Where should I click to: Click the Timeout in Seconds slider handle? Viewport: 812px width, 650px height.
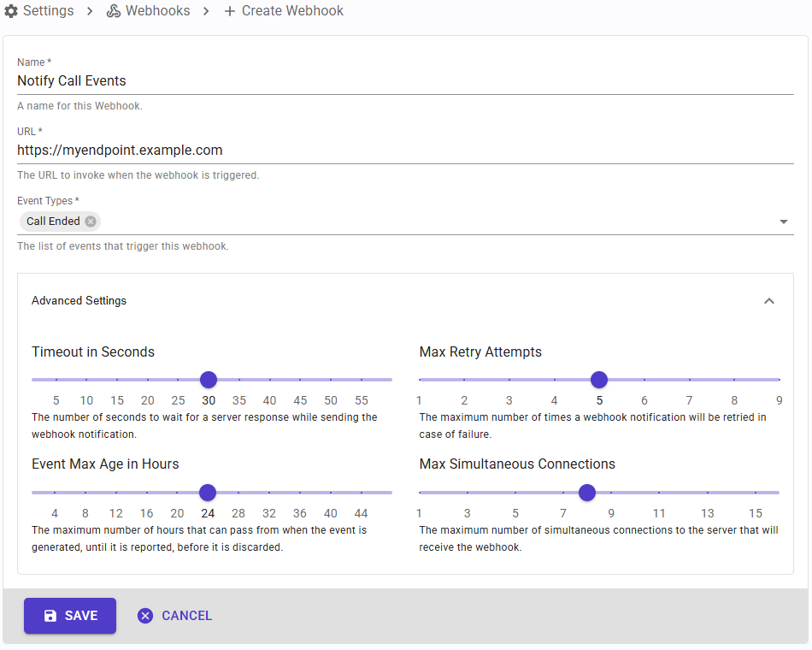click(208, 380)
